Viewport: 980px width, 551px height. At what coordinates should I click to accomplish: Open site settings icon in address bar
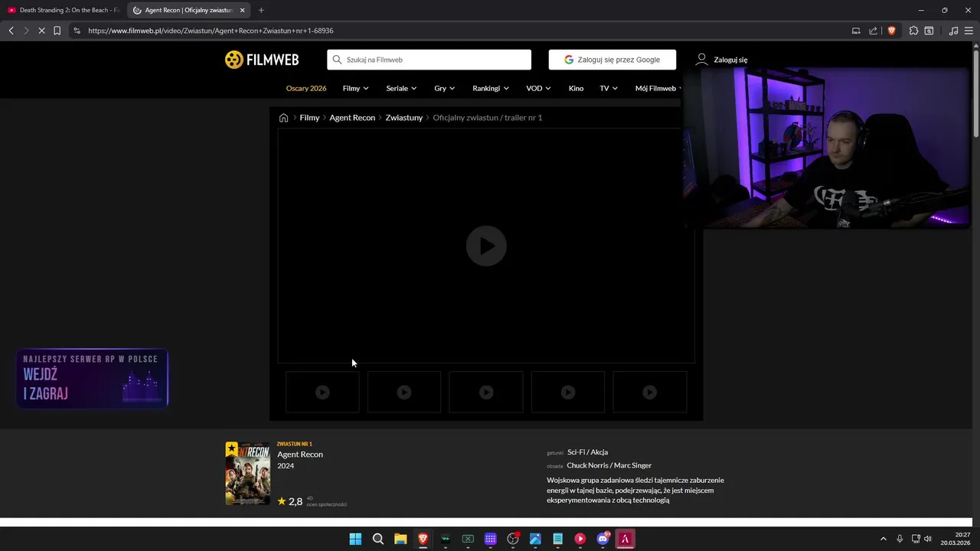pyautogui.click(x=77, y=31)
